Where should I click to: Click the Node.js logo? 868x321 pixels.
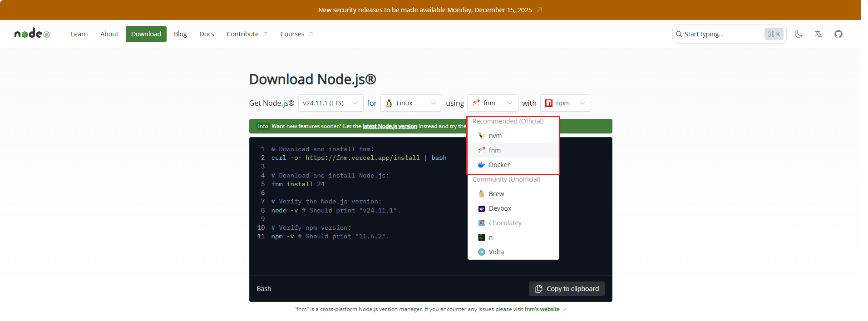tap(32, 34)
